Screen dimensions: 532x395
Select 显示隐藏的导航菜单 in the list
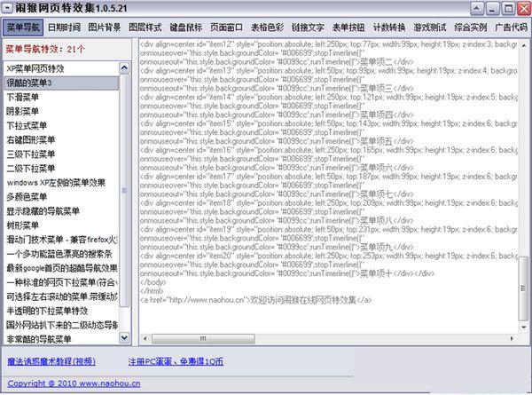point(61,211)
